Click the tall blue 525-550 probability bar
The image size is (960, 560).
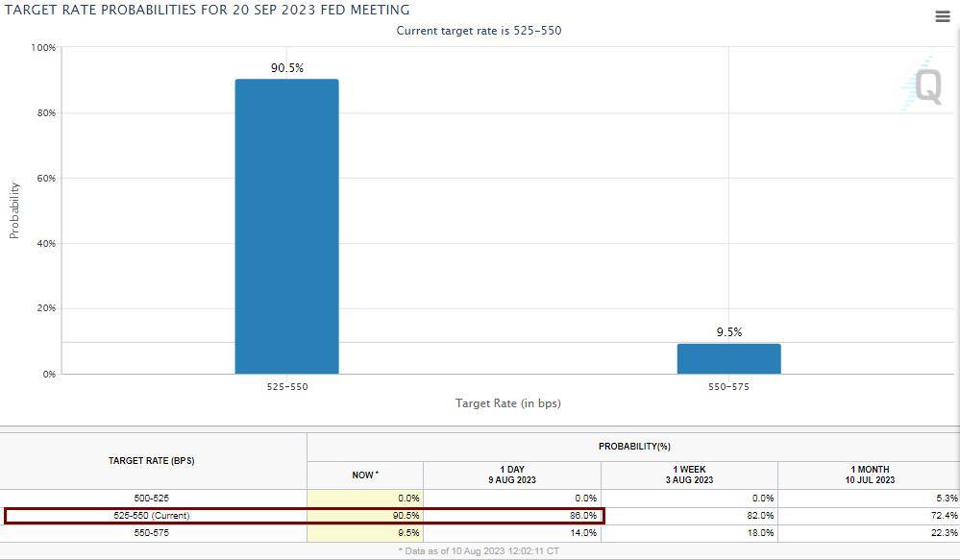pos(286,226)
